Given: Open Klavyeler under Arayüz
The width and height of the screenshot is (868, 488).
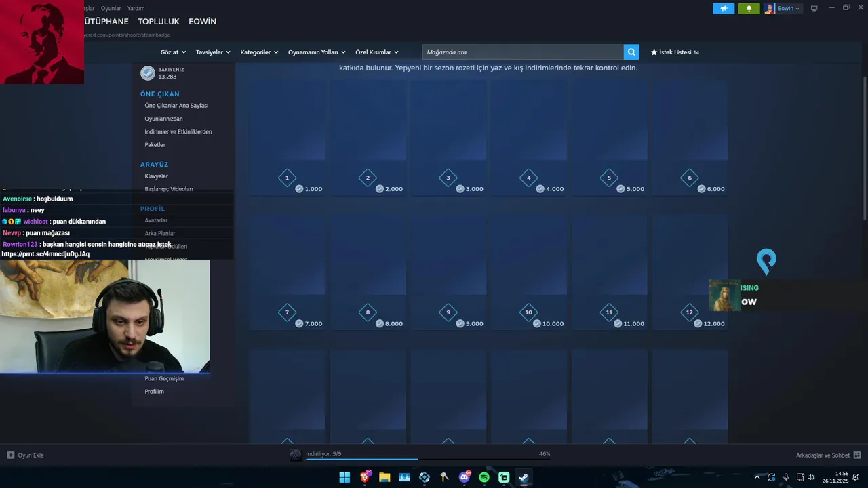Looking at the screenshot, I should [156, 176].
